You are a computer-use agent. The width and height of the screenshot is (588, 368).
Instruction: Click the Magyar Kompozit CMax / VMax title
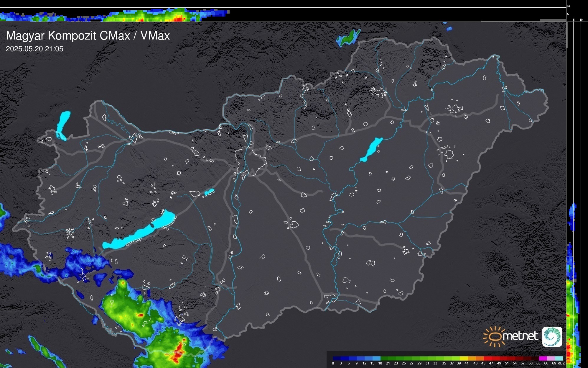click(x=88, y=36)
